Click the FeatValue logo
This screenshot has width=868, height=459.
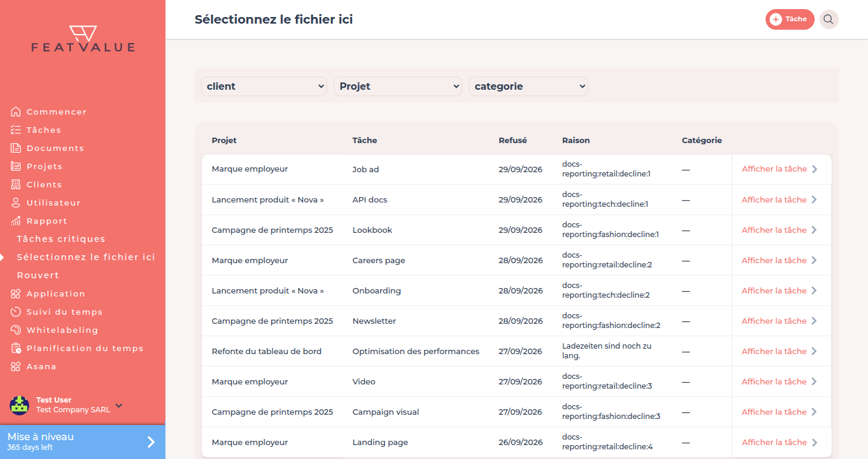tap(83, 39)
